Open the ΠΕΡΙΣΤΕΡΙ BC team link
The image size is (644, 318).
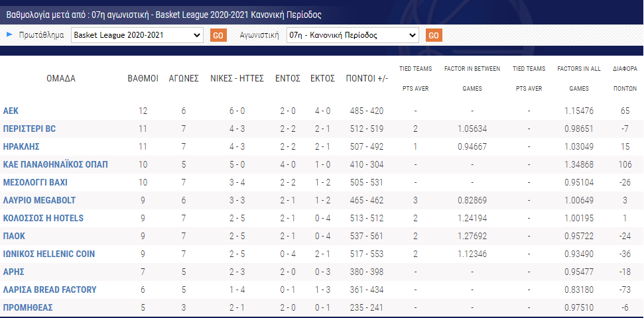(x=30, y=129)
